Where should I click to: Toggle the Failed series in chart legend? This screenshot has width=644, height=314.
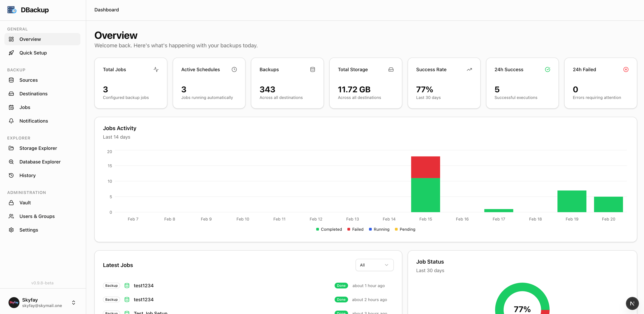pyautogui.click(x=355, y=229)
